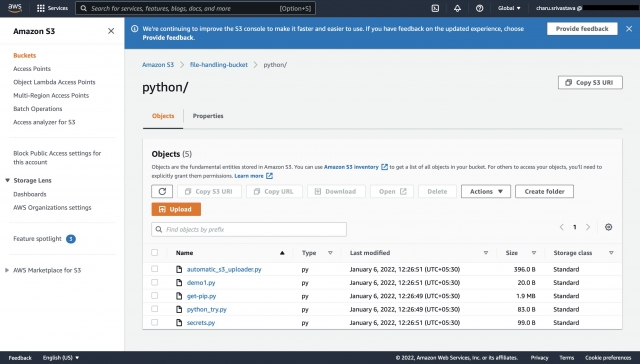Open the English (US) language dropdown

[x=61, y=358]
